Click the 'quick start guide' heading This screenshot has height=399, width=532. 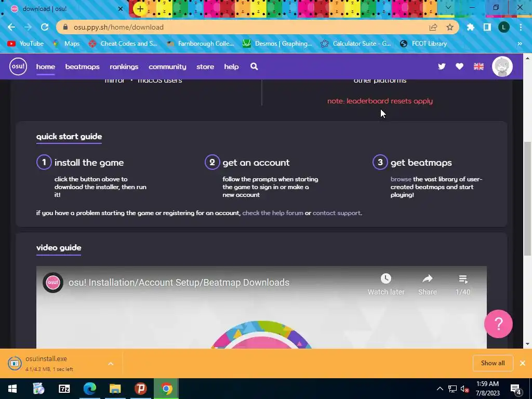(x=69, y=137)
